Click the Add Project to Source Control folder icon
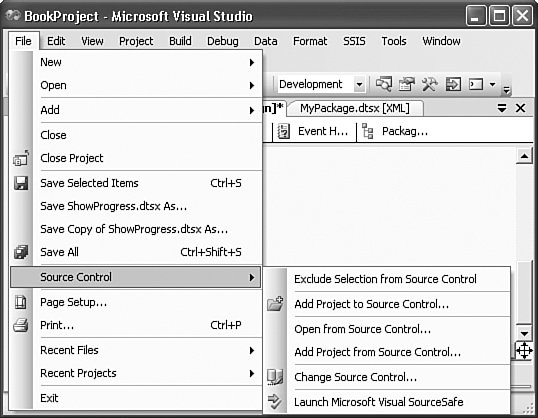The image size is (538, 418). click(x=275, y=304)
